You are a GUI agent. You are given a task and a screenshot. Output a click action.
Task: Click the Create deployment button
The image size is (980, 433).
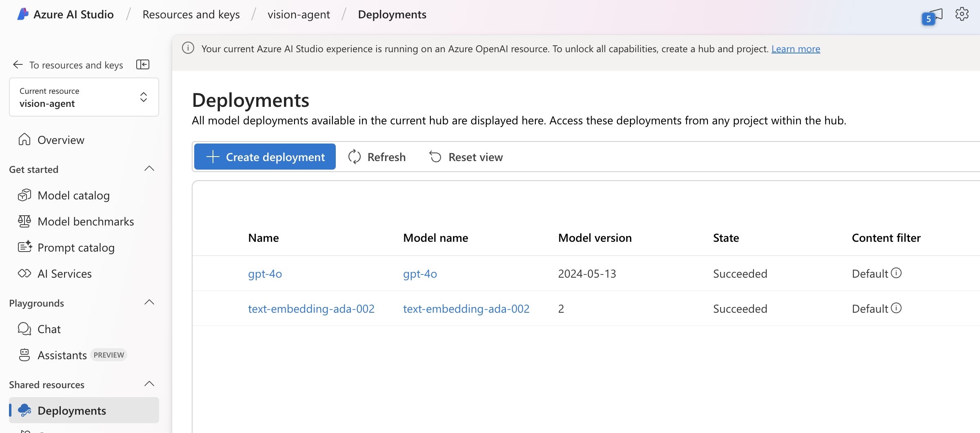(264, 157)
